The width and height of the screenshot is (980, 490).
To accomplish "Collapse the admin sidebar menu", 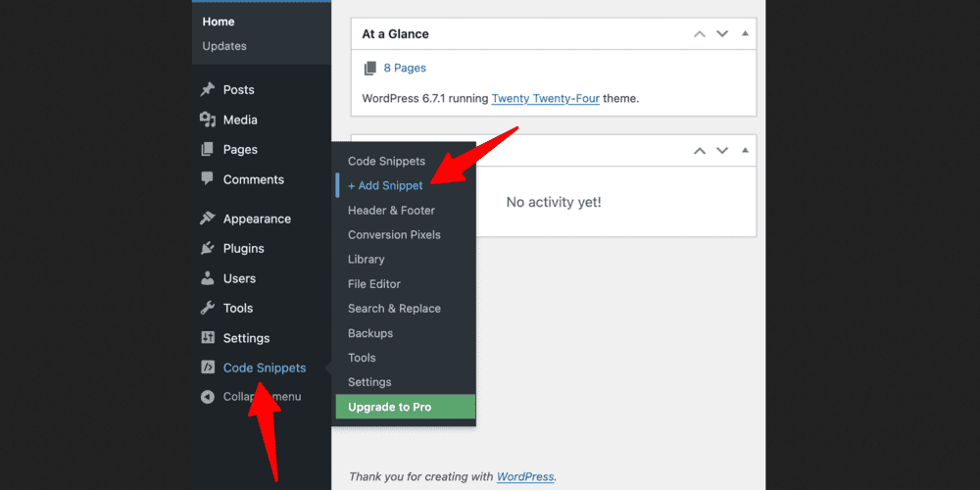I will [208, 397].
